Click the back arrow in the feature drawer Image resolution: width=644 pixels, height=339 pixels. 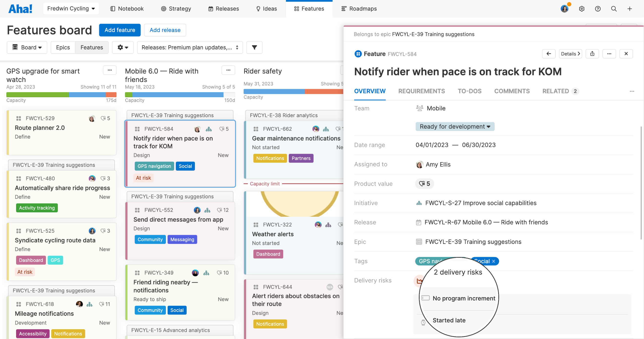pyautogui.click(x=549, y=53)
